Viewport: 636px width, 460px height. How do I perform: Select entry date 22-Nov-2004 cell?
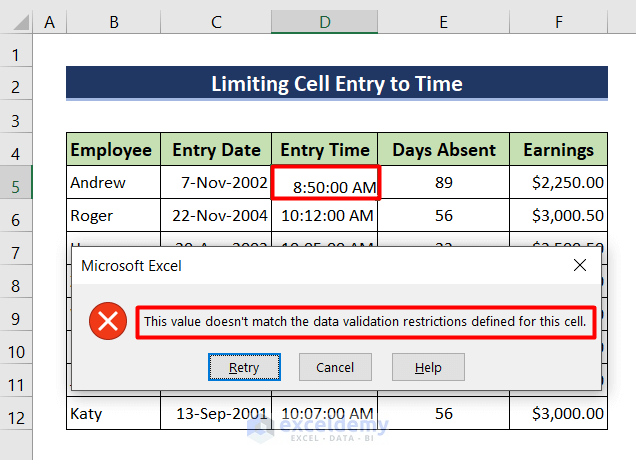point(215,215)
